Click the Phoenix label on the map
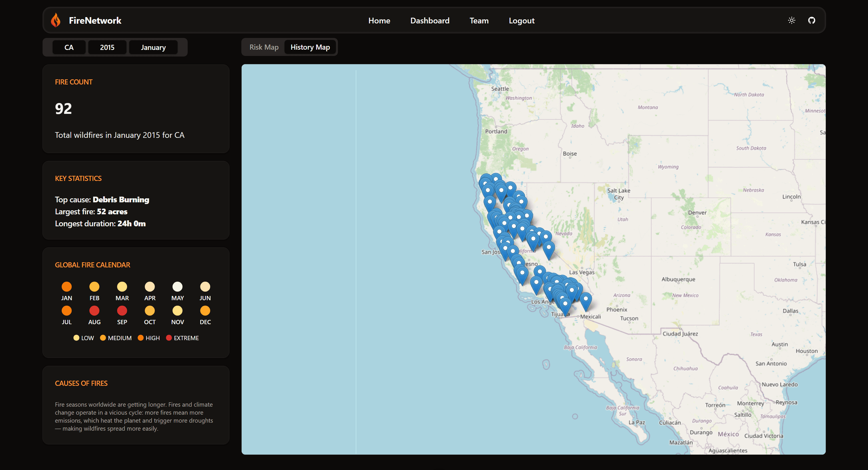868x470 pixels. (x=617, y=309)
